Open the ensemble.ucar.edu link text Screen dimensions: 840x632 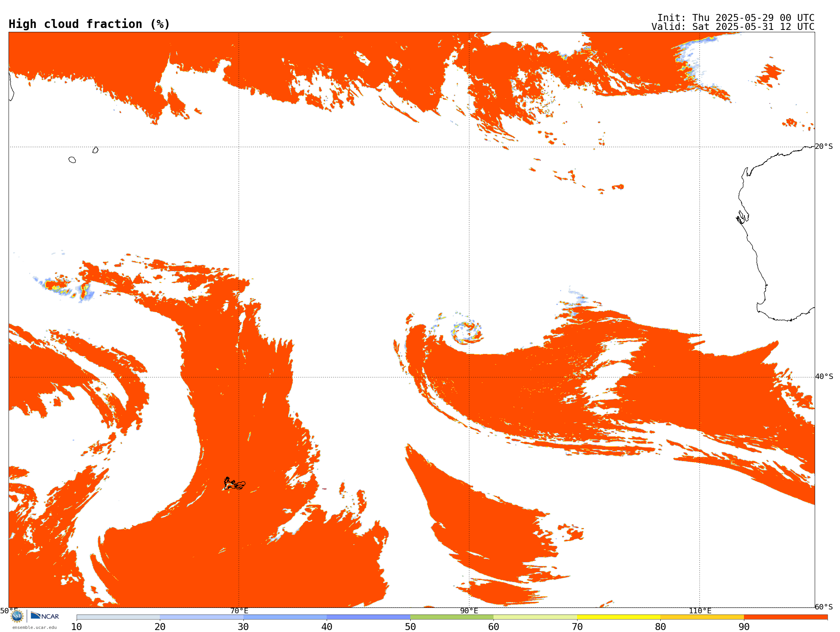pos(34,627)
